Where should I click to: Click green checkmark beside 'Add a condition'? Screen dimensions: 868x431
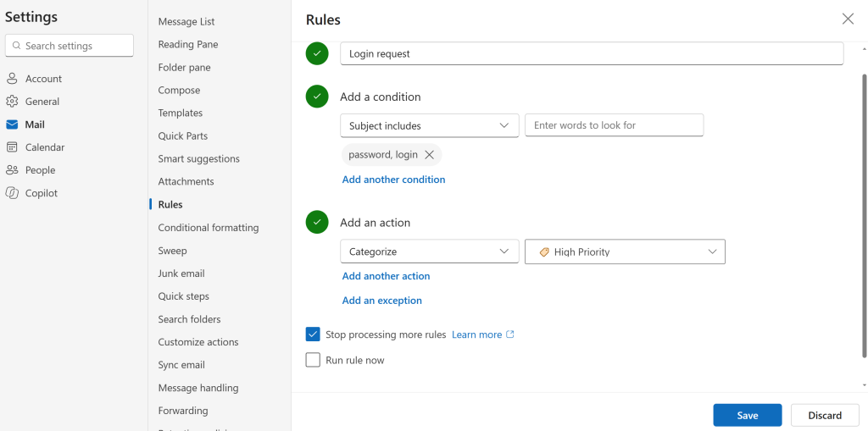(x=317, y=97)
